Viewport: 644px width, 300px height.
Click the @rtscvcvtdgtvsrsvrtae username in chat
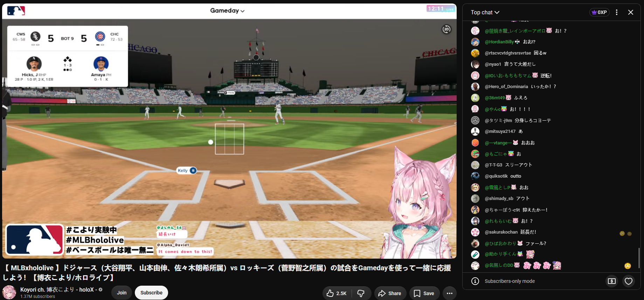point(508,53)
